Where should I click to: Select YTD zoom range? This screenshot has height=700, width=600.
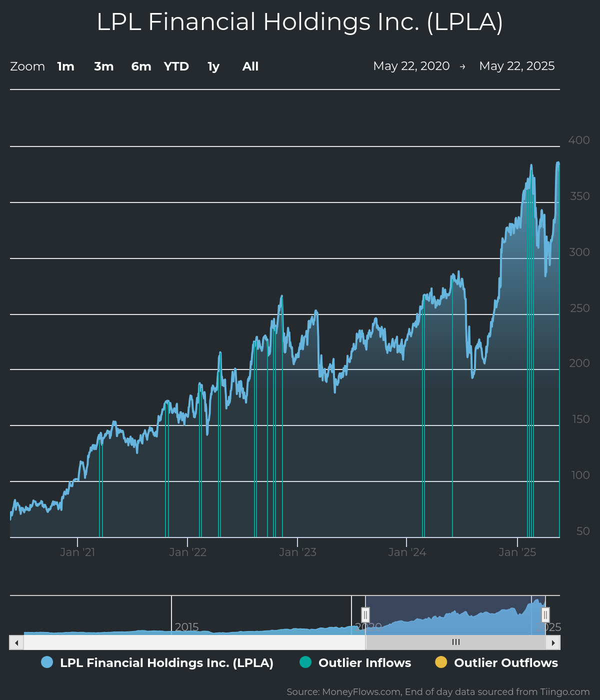coord(176,66)
